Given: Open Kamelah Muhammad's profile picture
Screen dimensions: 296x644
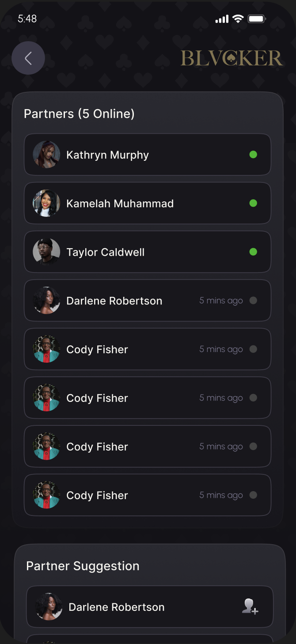Looking at the screenshot, I should pos(46,203).
